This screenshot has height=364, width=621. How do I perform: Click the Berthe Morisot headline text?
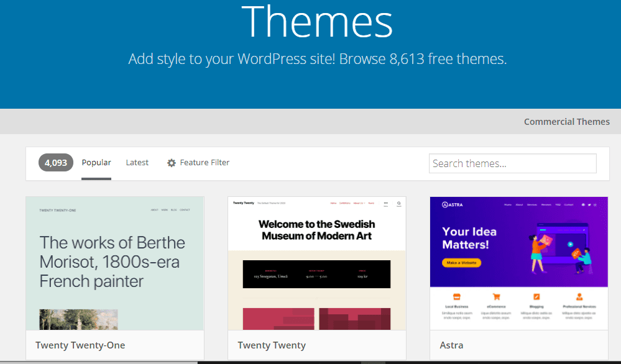[112, 262]
